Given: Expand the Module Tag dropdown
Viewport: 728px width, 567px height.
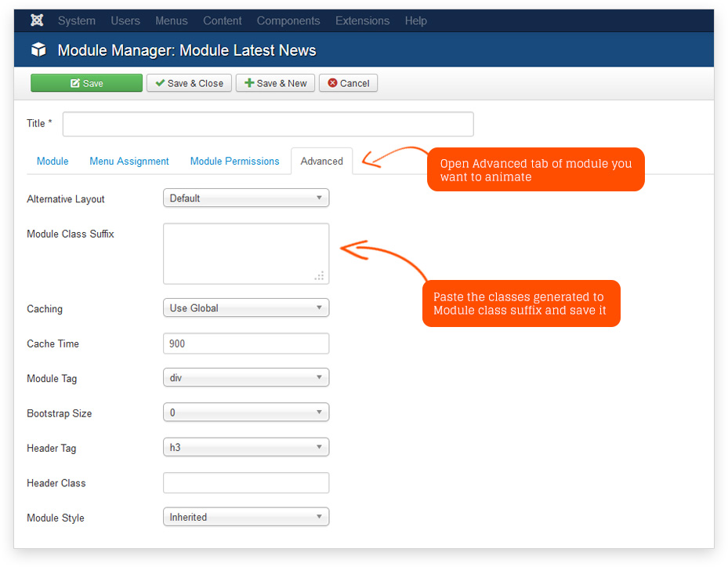Looking at the screenshot, I should pos(246,378).
